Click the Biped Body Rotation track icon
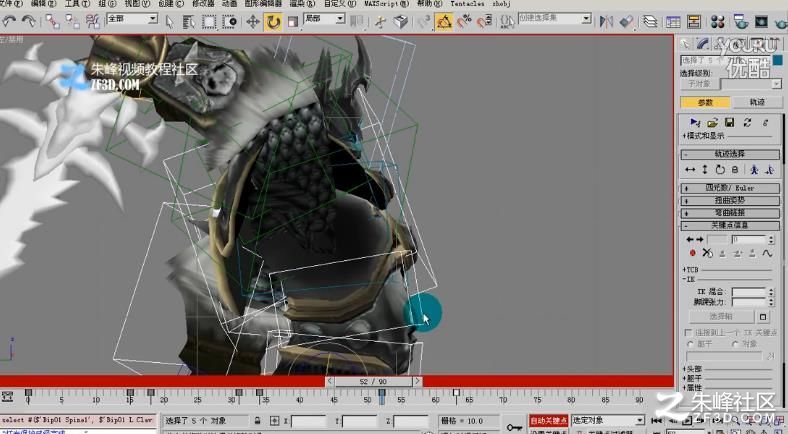 pyautogui.click(x=720, y=170)
